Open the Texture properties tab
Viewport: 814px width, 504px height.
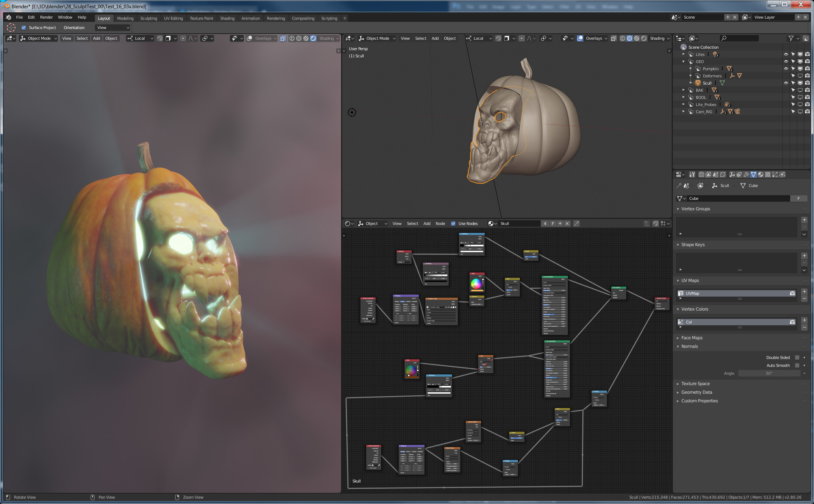click(768, 174)
